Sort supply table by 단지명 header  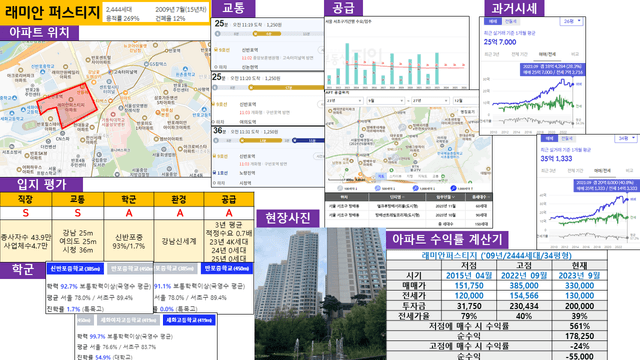point(396,197)
